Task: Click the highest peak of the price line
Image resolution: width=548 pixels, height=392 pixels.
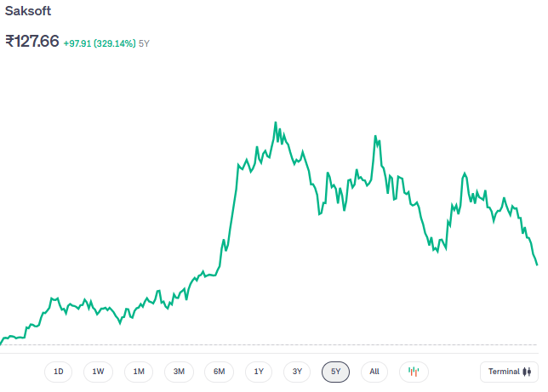Action: (x=275, y=122)
